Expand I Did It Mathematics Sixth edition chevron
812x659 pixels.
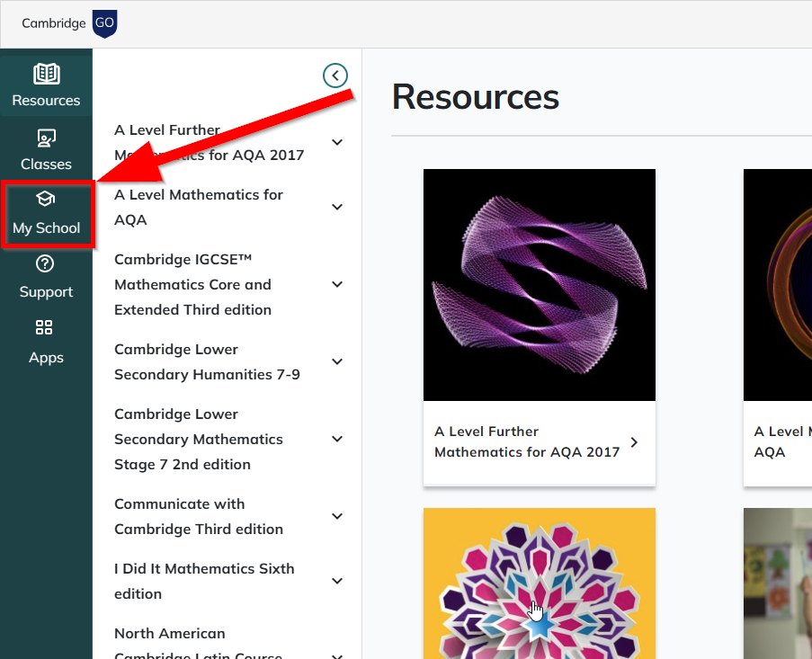(337, 581)
